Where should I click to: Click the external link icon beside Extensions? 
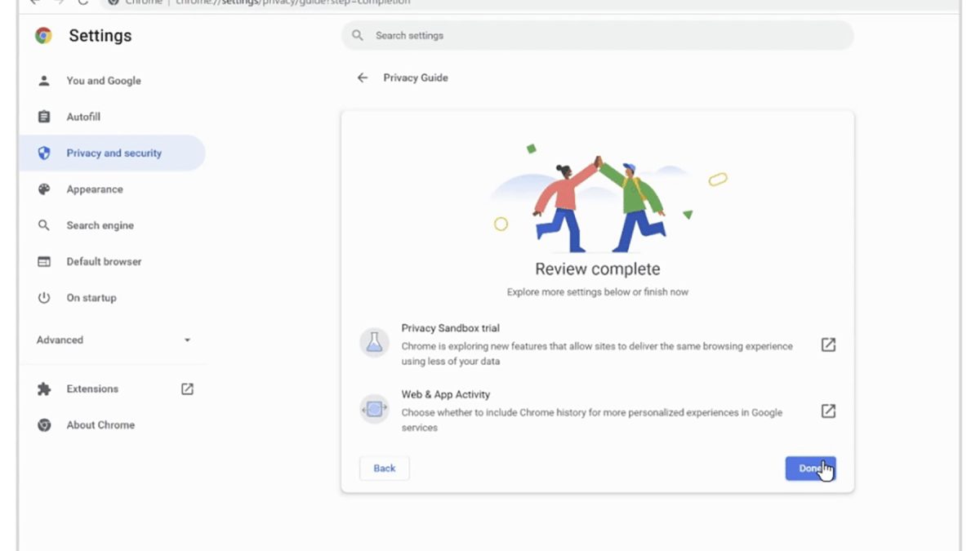click(187, 389)
